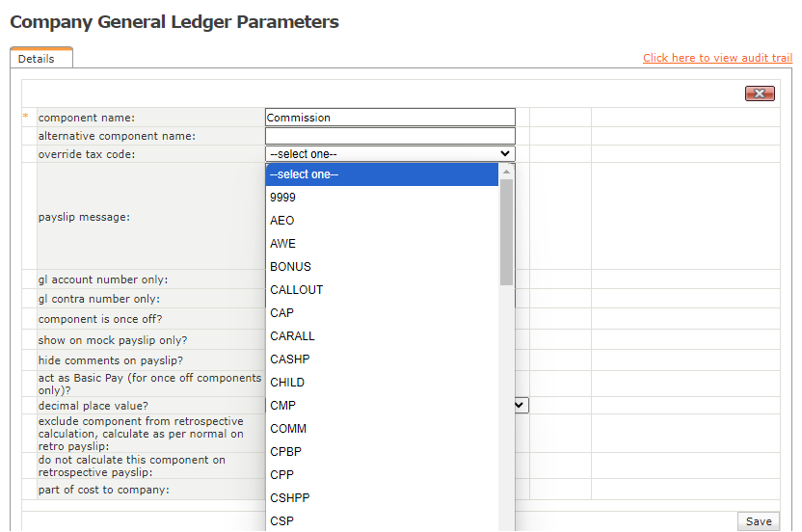
Task: Select the AWE tax code option
Action: 382,244
